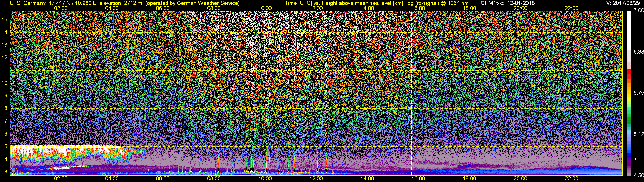Click the 8 km height axis label
Screen dimensions: 644x182
tap(6, 108)
